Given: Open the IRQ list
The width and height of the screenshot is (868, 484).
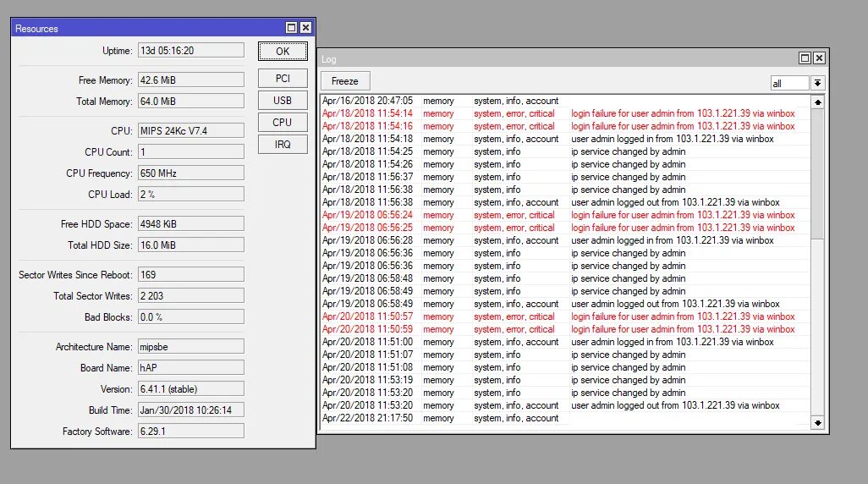Looking at the screenshot, I should click(x=283, y=144).
